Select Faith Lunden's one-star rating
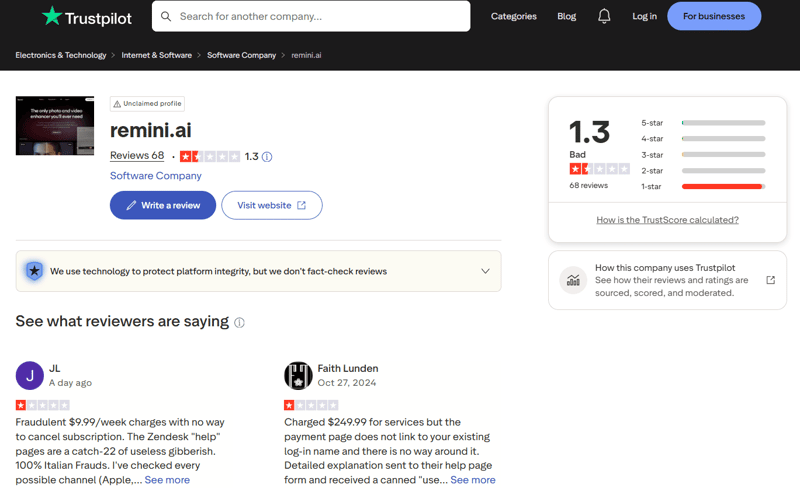The image size is (800, 488). click(x=311, y=405)
